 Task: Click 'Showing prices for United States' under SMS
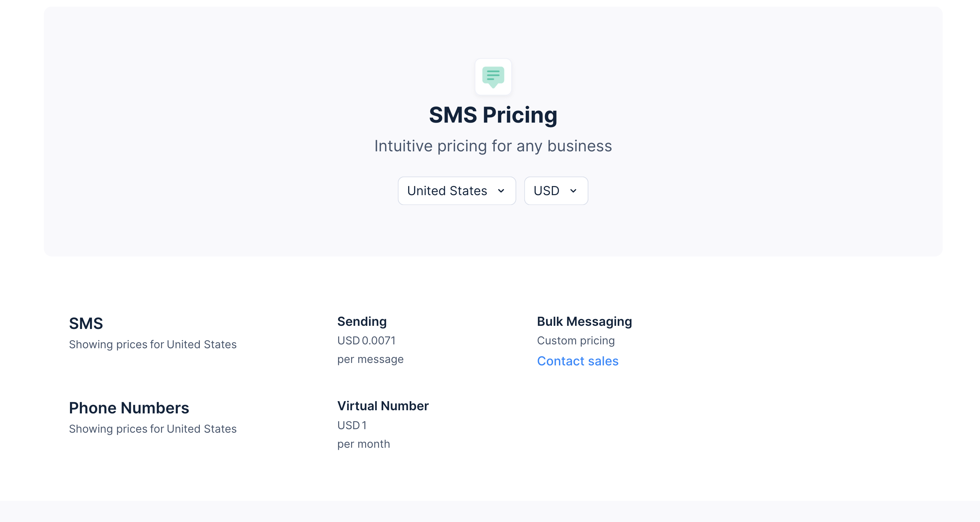(153, 344)
